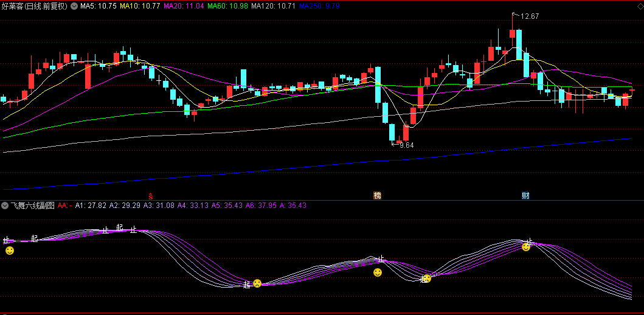Click the A1: 27.82 value
This screenshot has width=644, height=315.
click(x=91, y=206)
